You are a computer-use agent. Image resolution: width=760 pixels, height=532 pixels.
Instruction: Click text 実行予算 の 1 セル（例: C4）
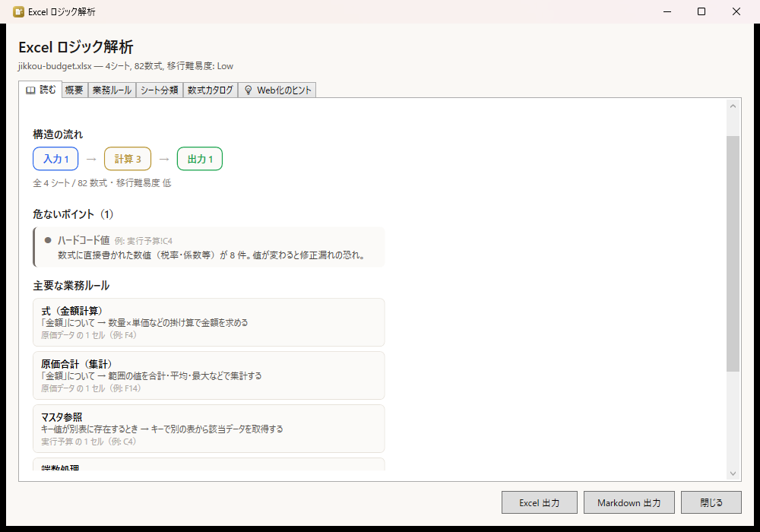point(88,442)
